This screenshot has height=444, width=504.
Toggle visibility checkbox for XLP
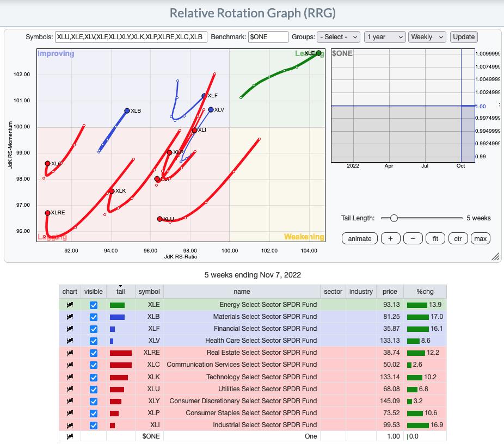tap(94, 413)
